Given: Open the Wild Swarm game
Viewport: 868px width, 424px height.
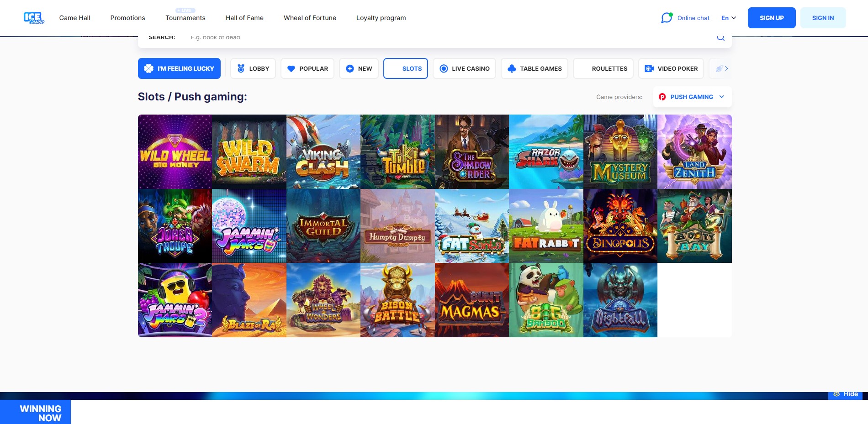Looking at the screenshot, I should point(249,152).
